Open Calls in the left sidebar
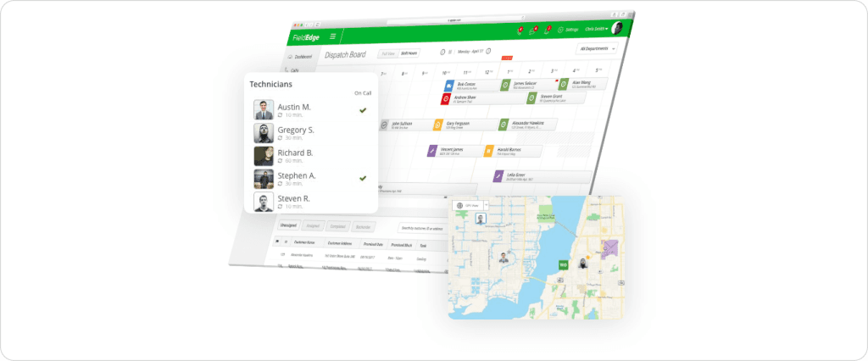 tap(292, 70)
